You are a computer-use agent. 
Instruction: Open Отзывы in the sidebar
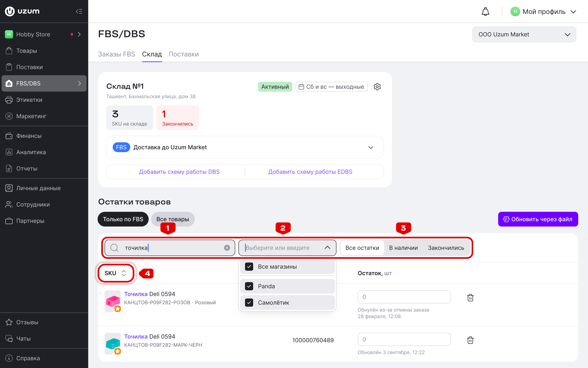coord(44,322)
